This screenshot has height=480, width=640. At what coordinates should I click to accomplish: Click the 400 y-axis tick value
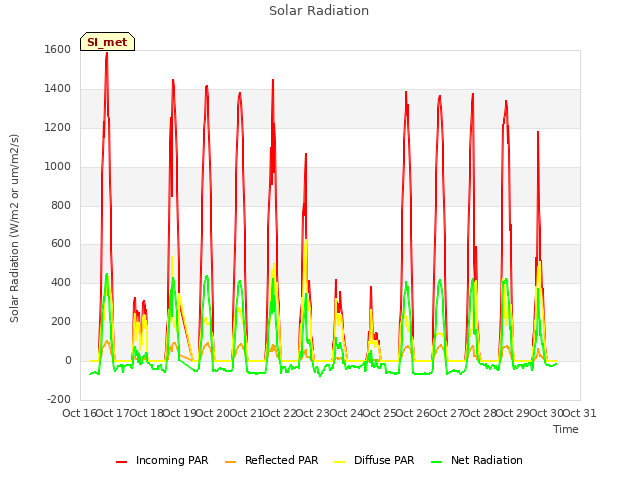[61, 282]
